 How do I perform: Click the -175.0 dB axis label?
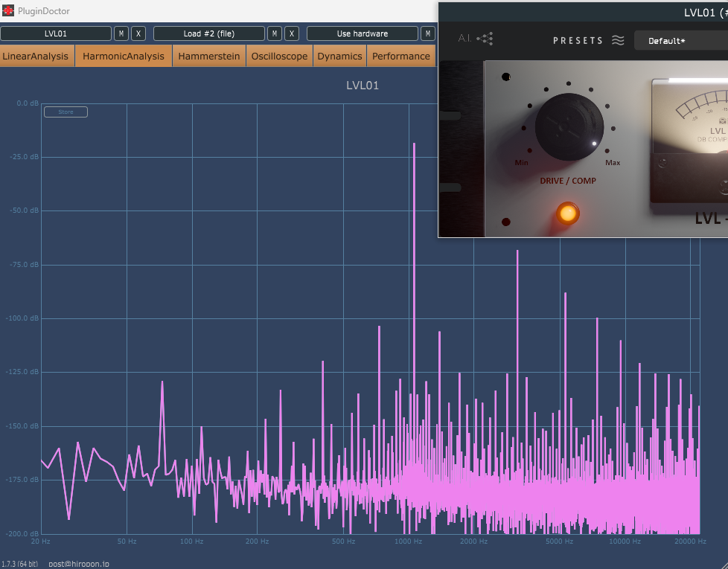coord(22,480)
